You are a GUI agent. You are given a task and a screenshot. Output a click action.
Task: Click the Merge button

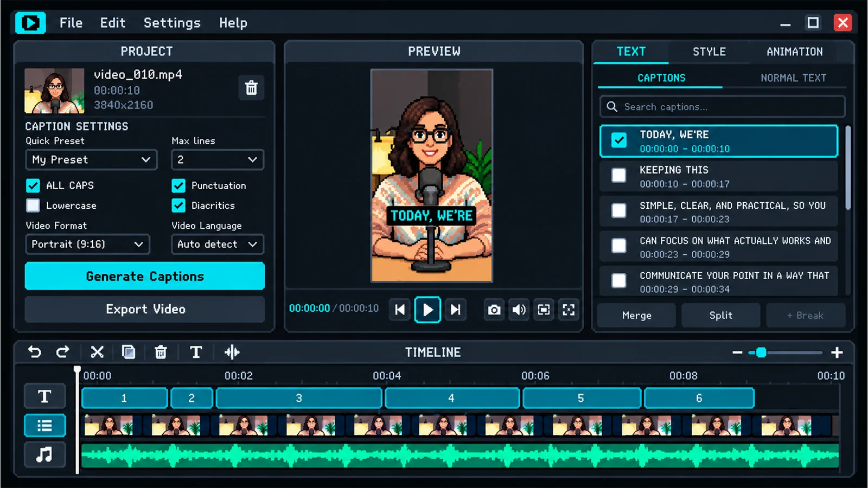click(637, 315)
